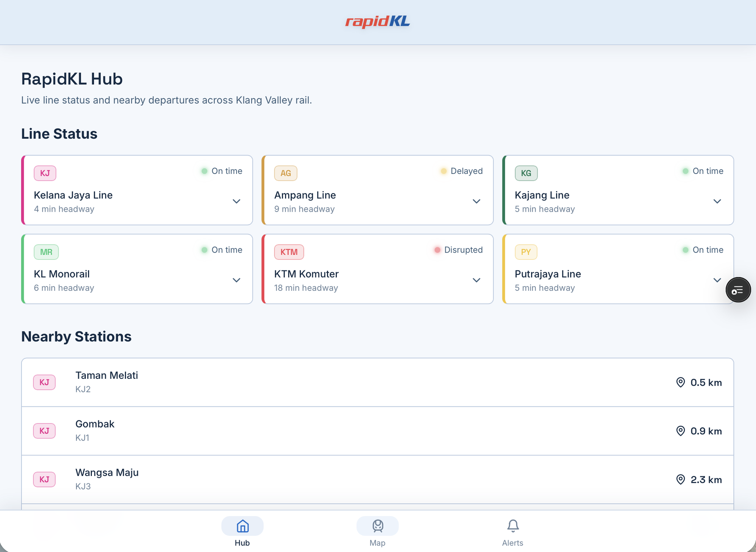Click the 'Disrupted' status label
The image size is (756, 552).
click(x=463, y=250)
